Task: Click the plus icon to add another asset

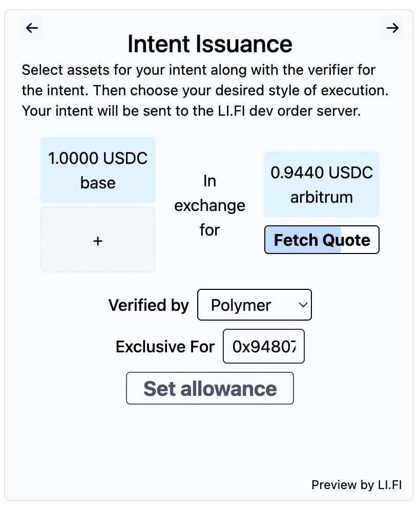Action: [97, 240]
